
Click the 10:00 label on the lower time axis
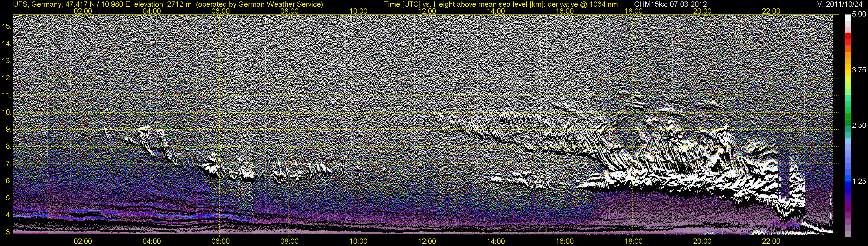[358, 241]
